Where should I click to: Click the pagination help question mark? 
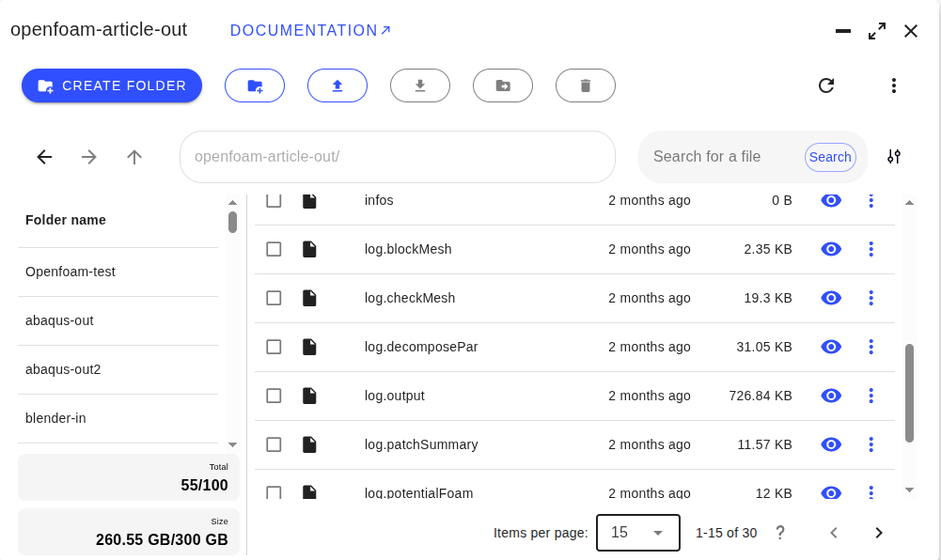tap(779, 533)
